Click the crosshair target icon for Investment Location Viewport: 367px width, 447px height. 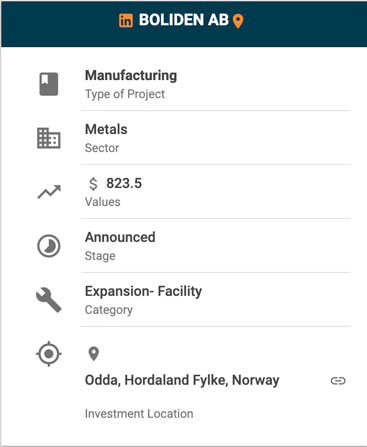pos(49,354)
